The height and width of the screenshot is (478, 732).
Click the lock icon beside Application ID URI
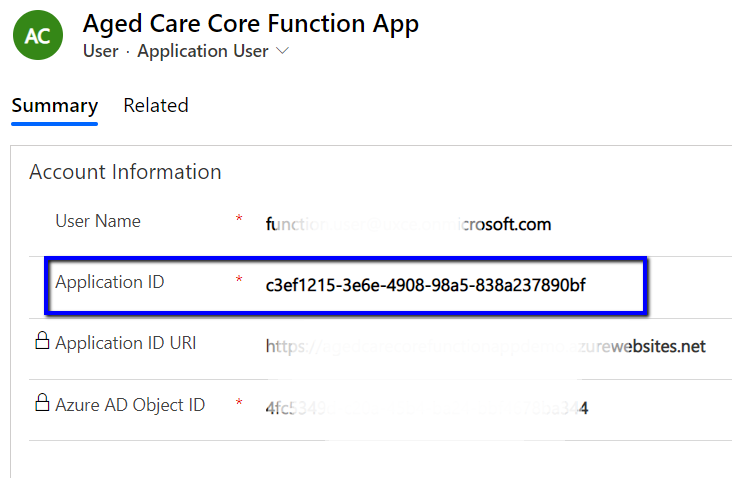(x=42, y=343)
